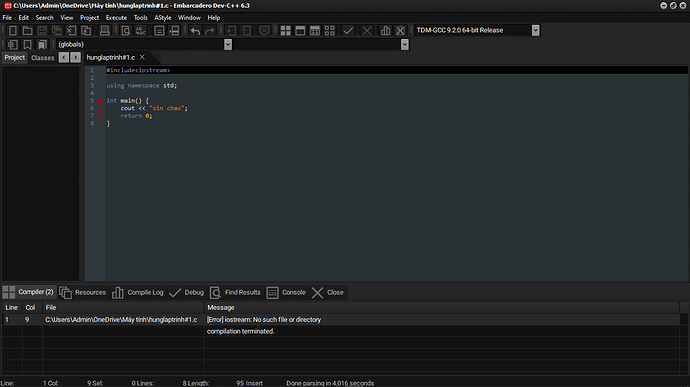The width and height of the screenshot is (690, 387).
Task: Open a file with the folder icon
Action: point(27,30)
